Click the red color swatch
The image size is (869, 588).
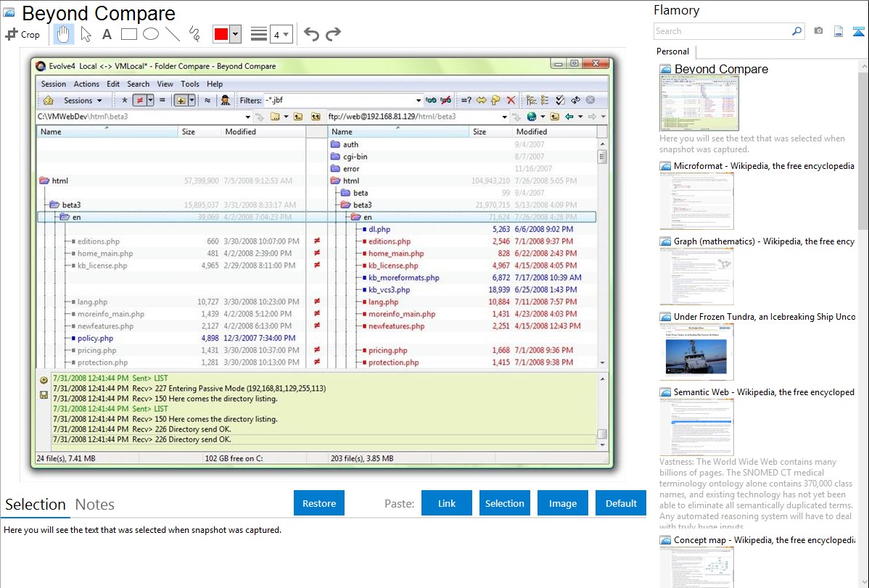point(221,34)
